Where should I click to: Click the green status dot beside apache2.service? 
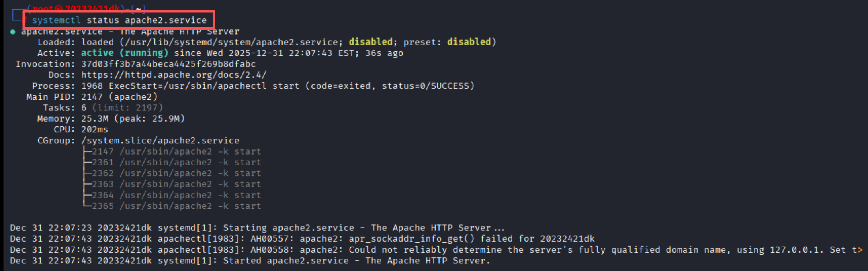[13, 32]
